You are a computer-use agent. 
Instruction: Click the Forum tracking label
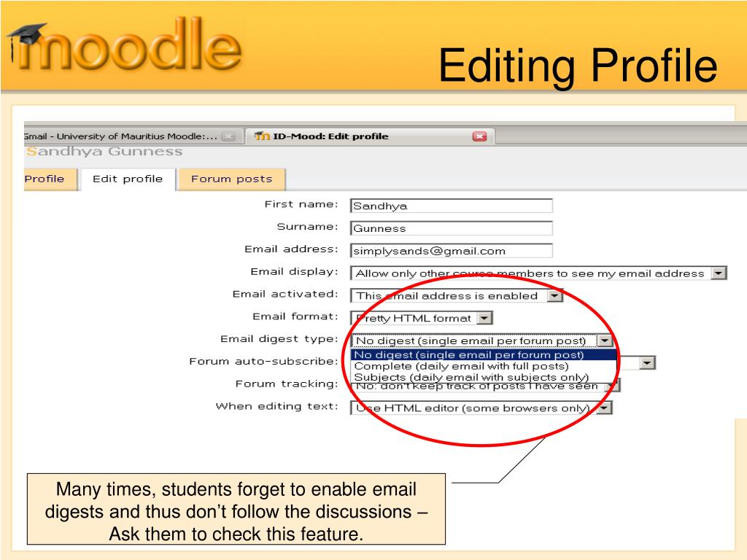click(286, 384)
